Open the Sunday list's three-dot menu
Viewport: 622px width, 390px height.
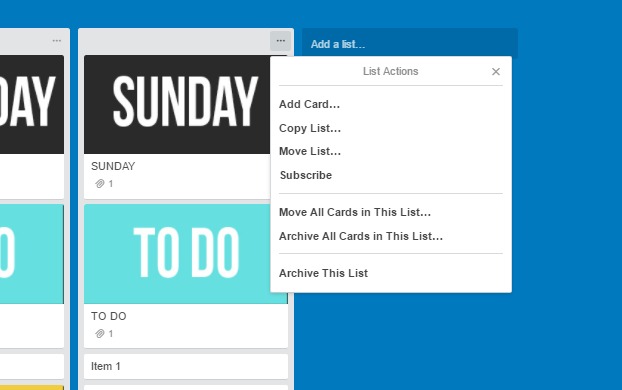pos(280,41)
